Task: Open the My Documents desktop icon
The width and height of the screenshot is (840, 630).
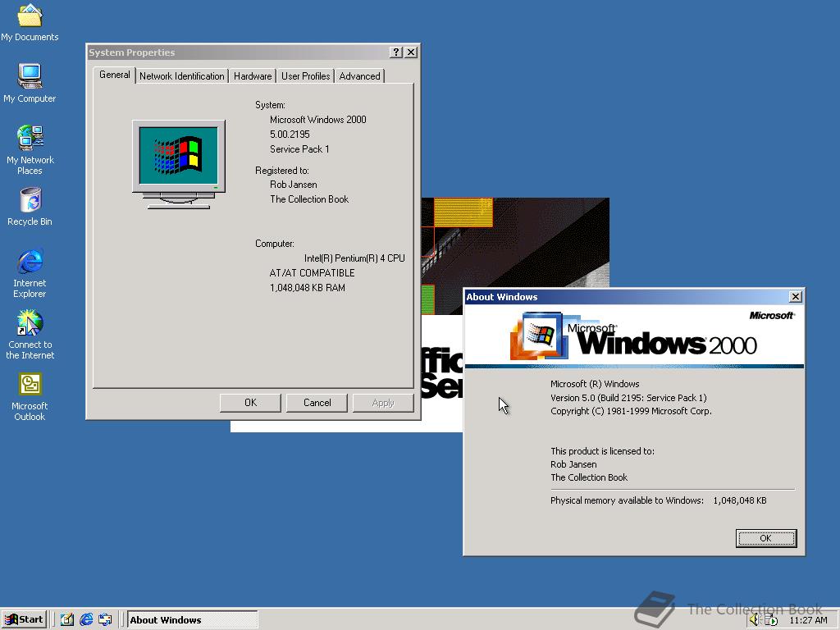Action: pyautogui.click(x=30, y=22)
